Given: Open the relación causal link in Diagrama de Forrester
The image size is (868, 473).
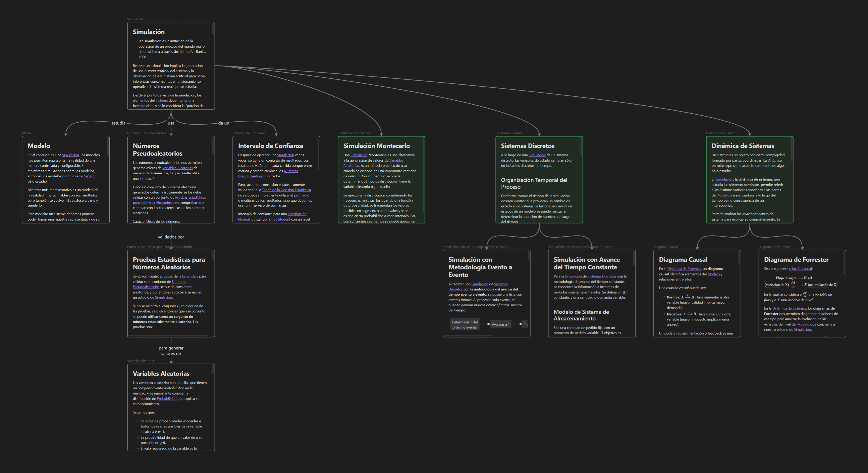Looking at the screenshot, I should coord(800,269).
